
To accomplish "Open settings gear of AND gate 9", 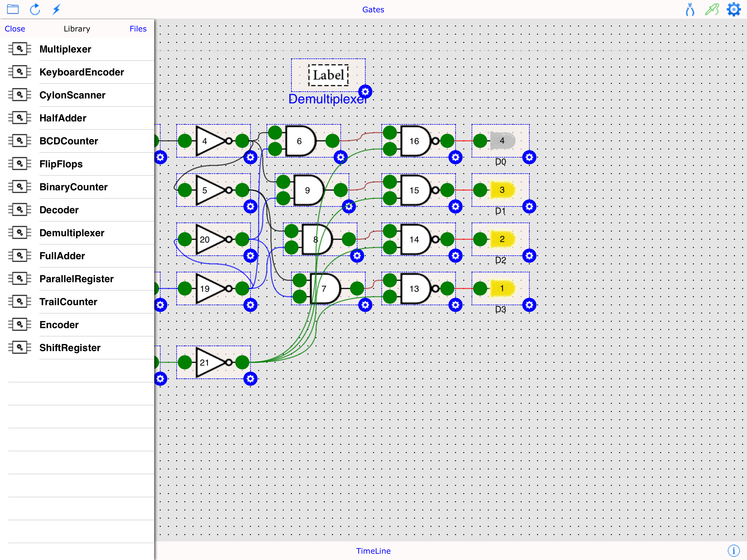I will pyautogui.click(x=349, y=206).
